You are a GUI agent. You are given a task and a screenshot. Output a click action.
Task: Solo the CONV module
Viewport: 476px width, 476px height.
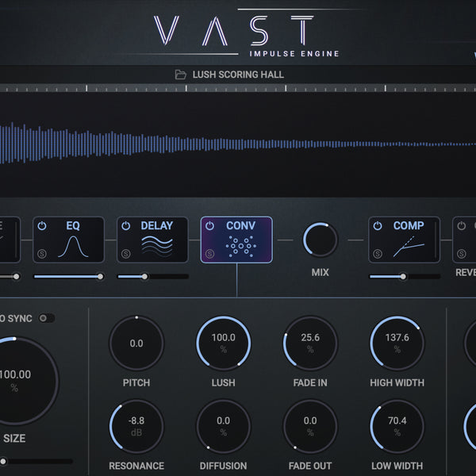point(209,254)
